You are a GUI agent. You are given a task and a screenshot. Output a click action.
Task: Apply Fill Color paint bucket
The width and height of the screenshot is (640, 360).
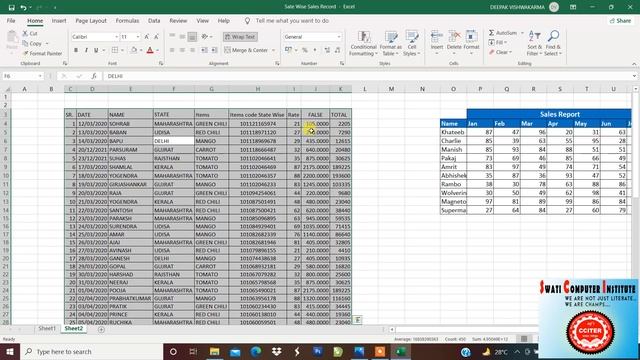click(x=134, y=50)
